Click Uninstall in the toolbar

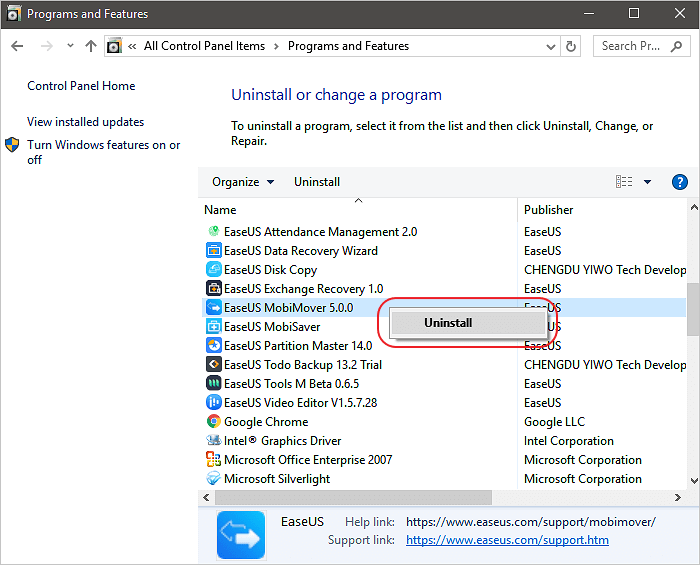pos(317,182)
